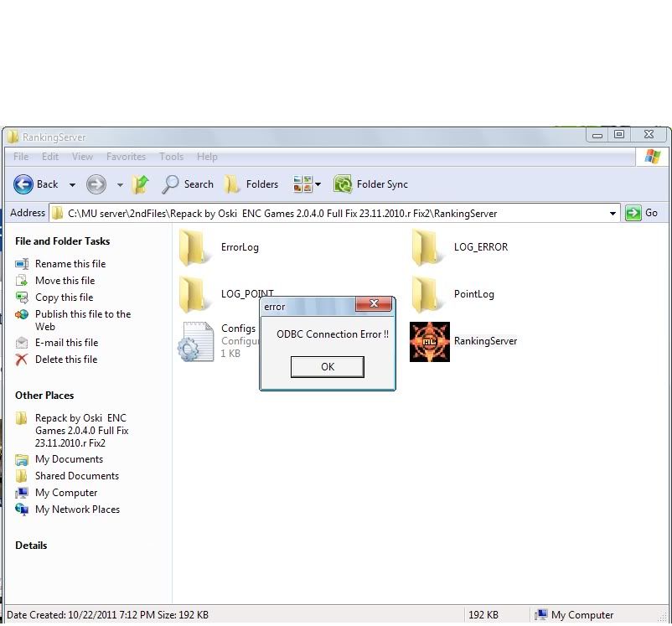Toggle the Folders pane button

251,184
